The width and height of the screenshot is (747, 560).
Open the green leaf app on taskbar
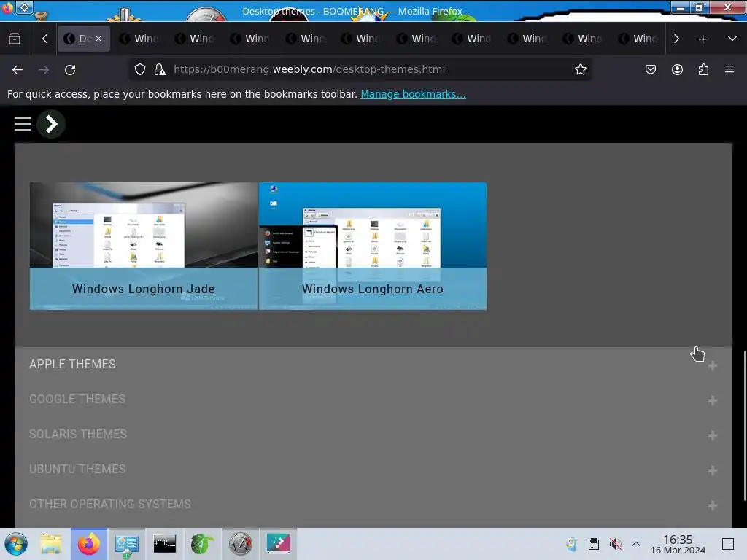click(x=202, y=544)
